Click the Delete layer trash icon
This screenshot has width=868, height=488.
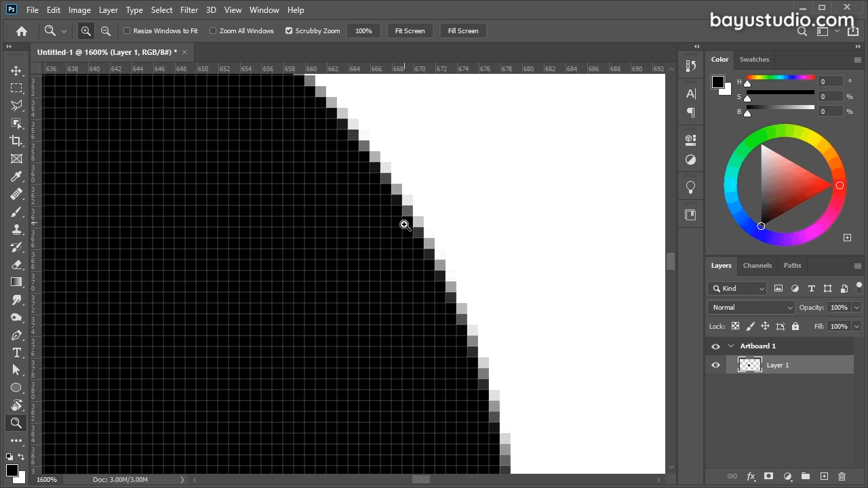coord(842,476)
